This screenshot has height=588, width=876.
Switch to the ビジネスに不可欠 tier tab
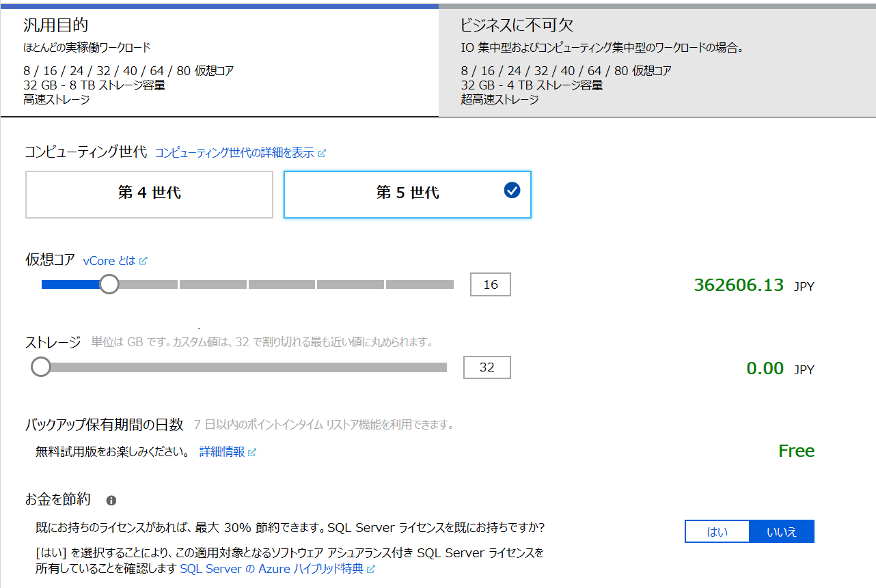click(x=656, y=61)
